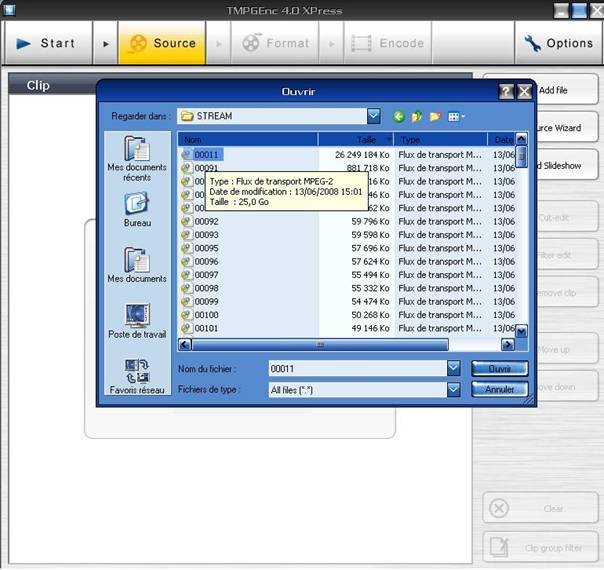
Task: Expand the Fichiers de type dropdown arrow
Action: coord(454,390)
